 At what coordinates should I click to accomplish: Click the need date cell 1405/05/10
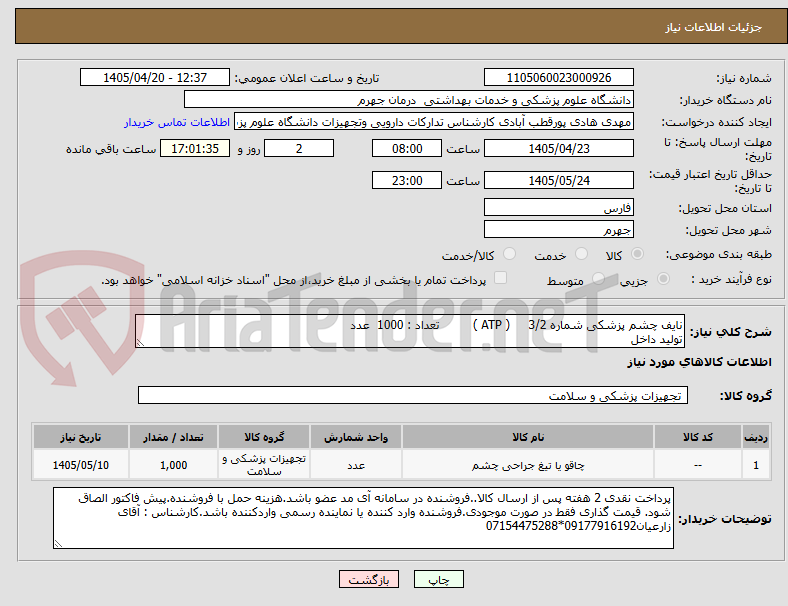click(81, 465)
